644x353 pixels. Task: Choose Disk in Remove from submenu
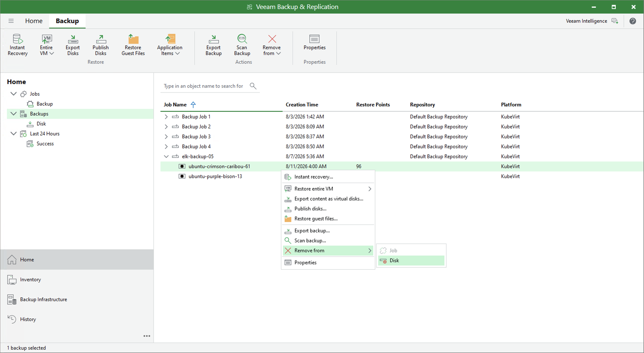pos(411,260)
